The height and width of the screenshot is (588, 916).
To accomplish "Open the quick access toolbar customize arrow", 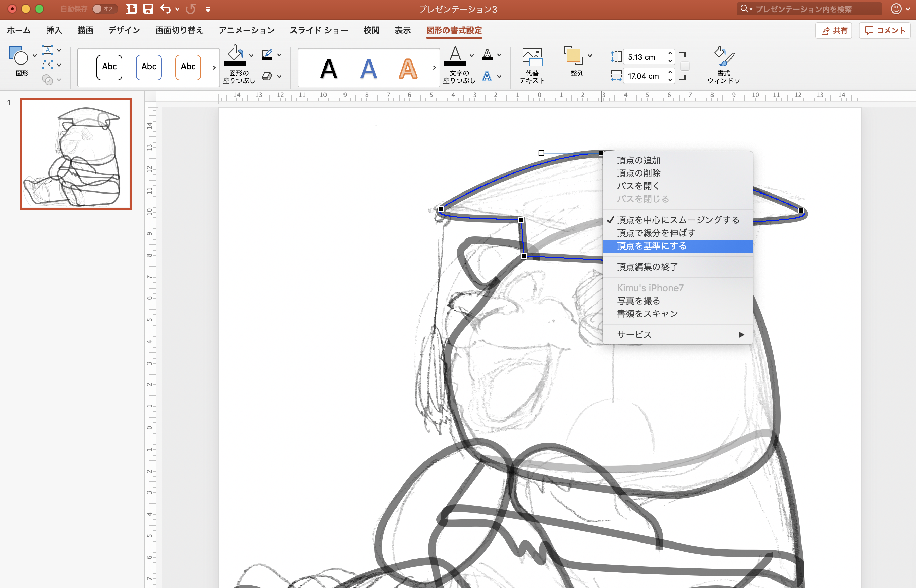I will point(208,9).
